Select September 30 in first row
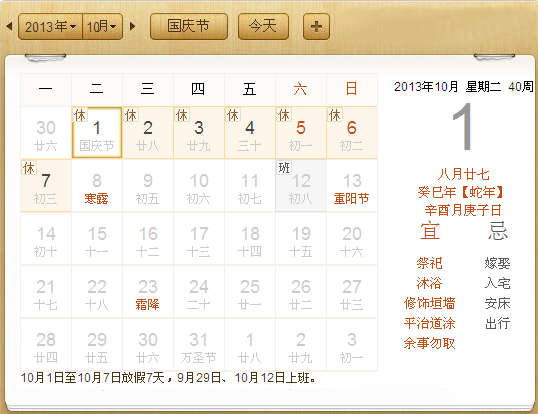This screenshot has height=414, width=538. point(46,133)
